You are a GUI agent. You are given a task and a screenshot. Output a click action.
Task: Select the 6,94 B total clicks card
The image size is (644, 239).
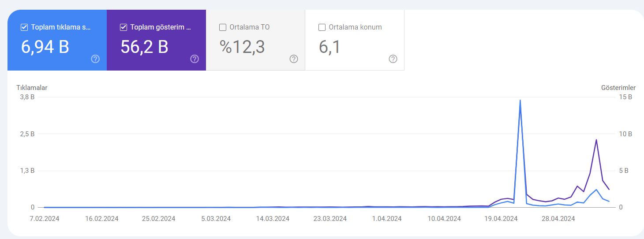pyautogui.click(x=57, y=40)
